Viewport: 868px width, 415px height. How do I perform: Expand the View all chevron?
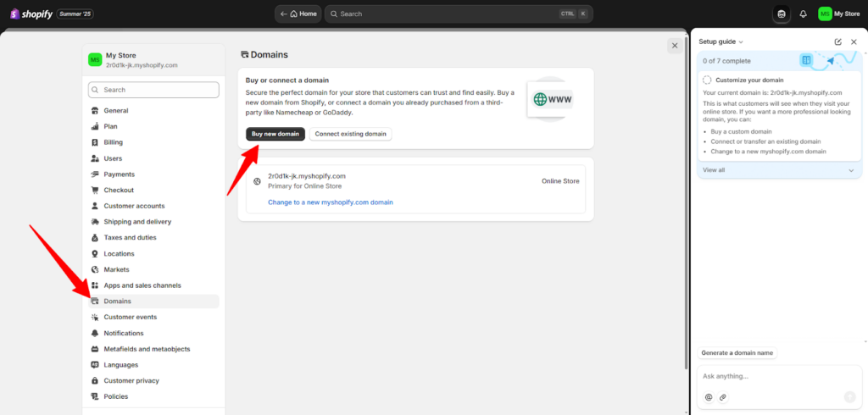(x=851, y=170)
